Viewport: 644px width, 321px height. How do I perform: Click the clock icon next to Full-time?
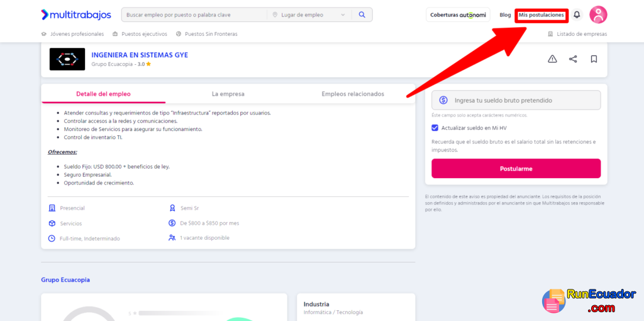pyautogui.click(x=52, y=239)
